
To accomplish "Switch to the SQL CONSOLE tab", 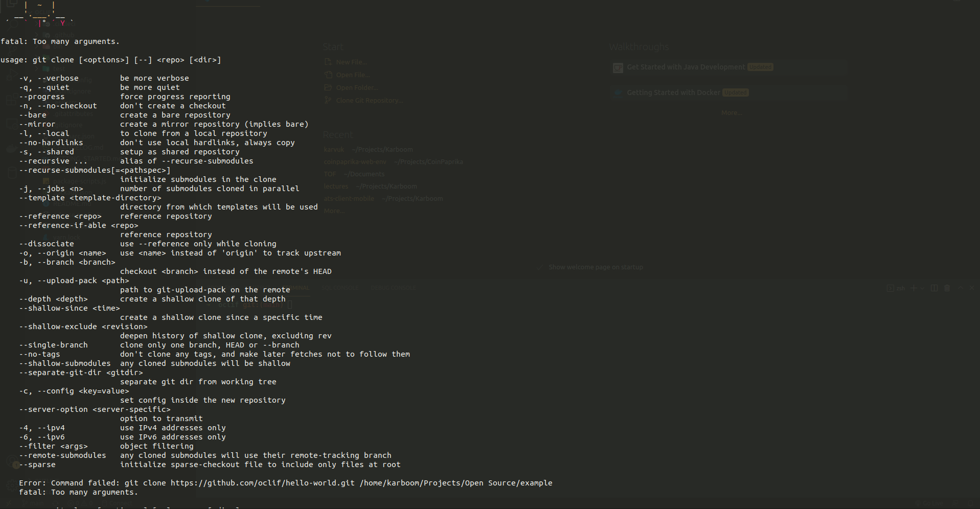I will click(340, 288).
